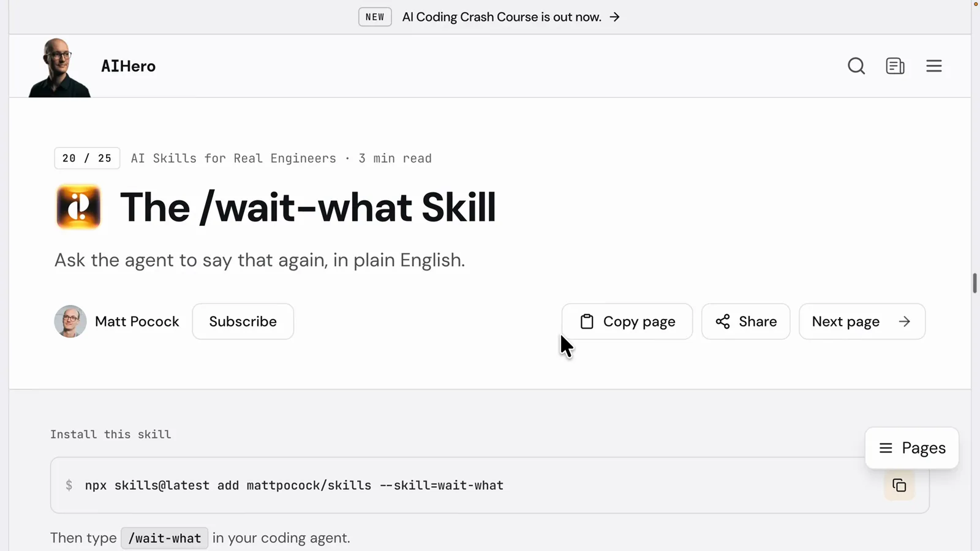Screen dimensions: 980x551
Task: Click the arrow in Next page
Action: click(x=905, y=321)
